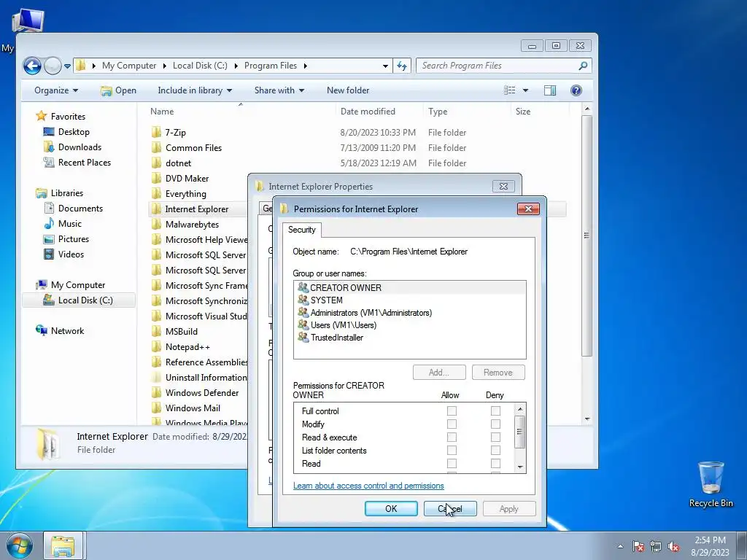Check Deny for Full control

click(495, 411)
